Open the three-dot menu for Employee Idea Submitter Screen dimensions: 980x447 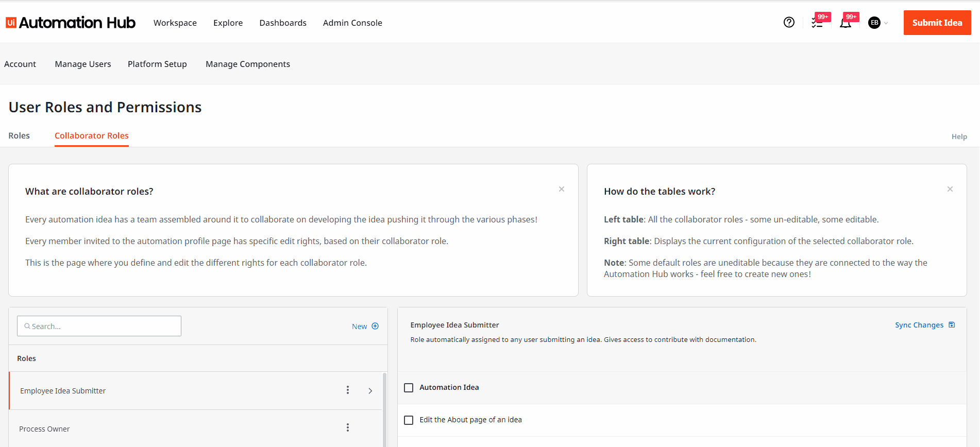click(x=348, y=390)
